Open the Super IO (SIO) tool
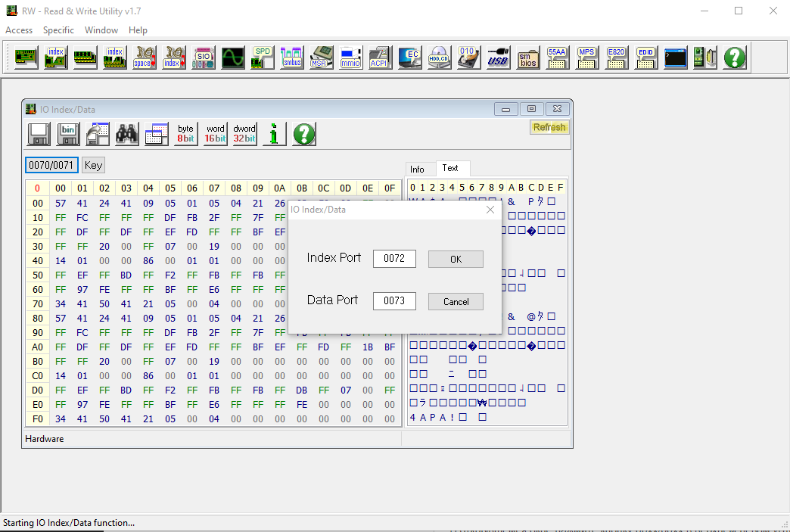The width and height of the screenshot is (790, 532). point(203,58)
